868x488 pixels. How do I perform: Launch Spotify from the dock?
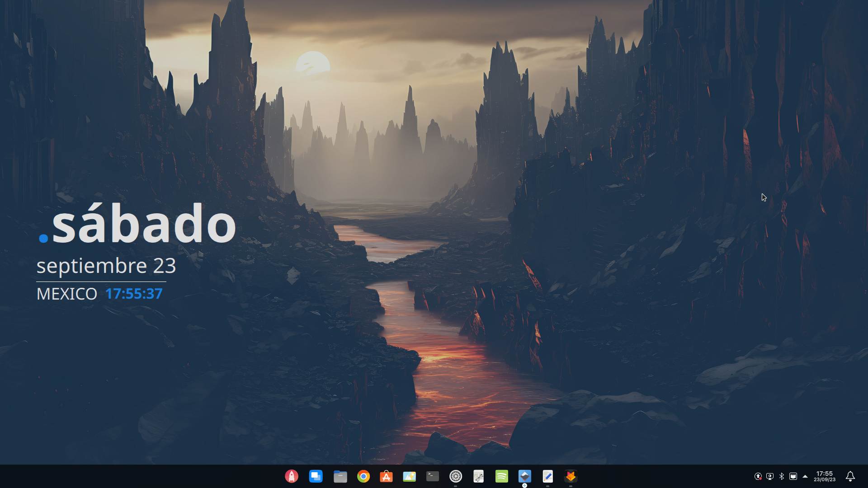[502, 476]
